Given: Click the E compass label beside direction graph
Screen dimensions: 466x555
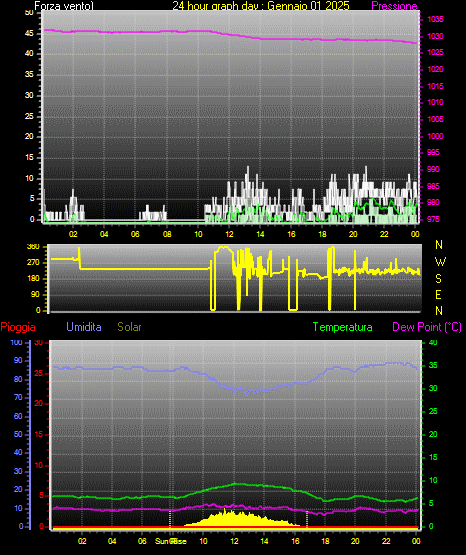Looking at the screenshot, I should [x=438, y=294].
